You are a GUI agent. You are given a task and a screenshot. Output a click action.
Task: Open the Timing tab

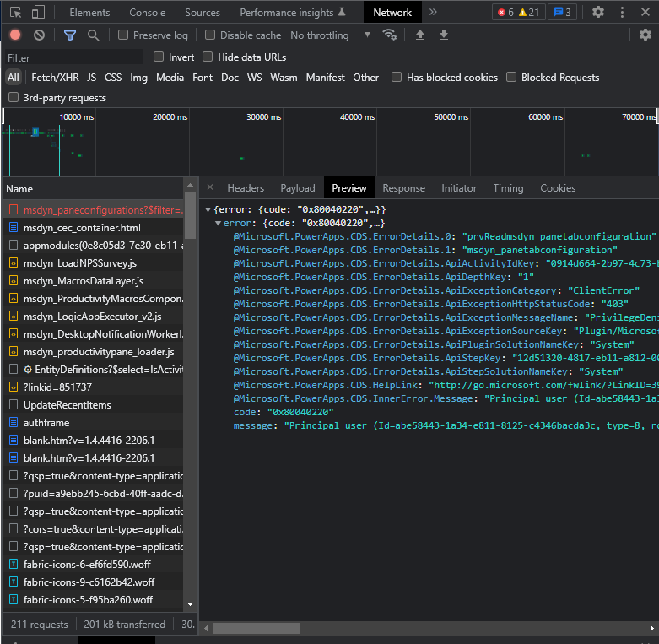click(508, 188)
